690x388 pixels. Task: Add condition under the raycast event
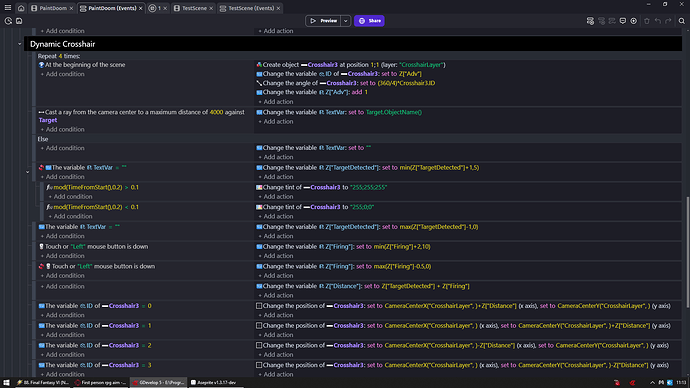tap(62, 129)
